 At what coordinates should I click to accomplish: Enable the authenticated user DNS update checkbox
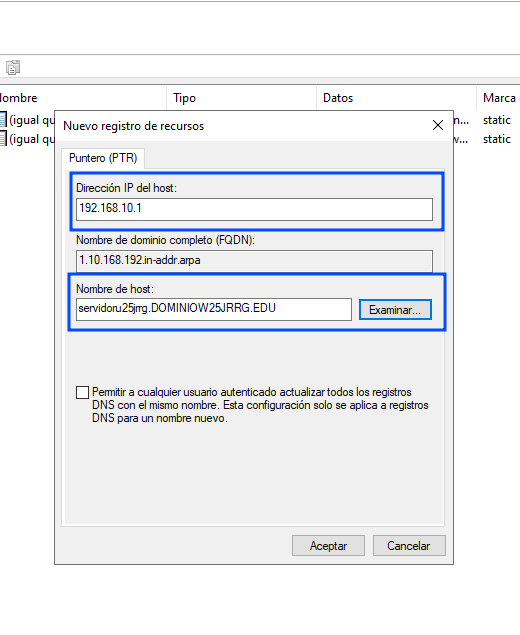82,392
